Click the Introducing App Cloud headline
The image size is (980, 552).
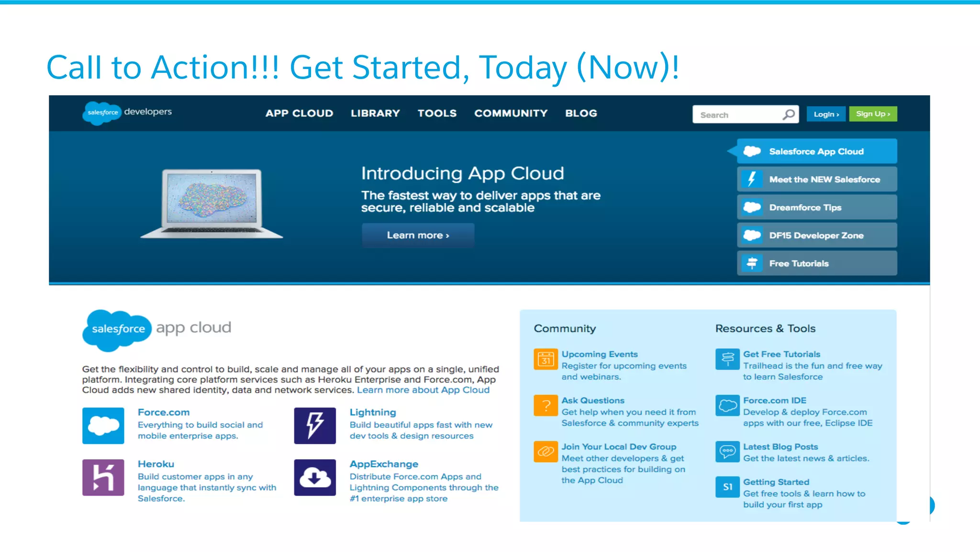462,173
